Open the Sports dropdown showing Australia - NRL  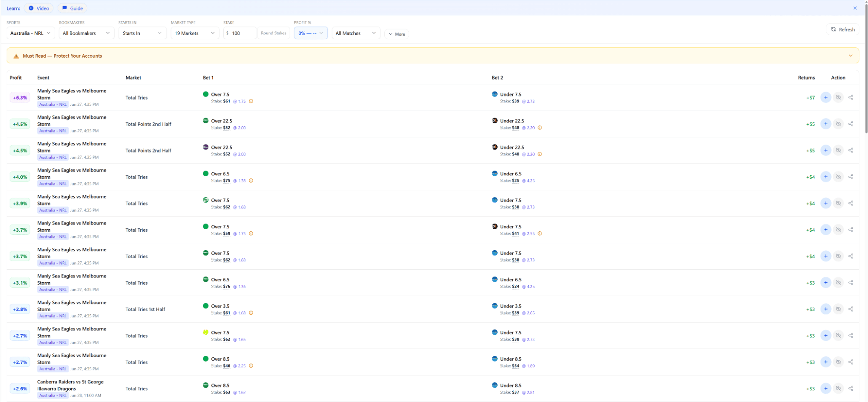click(30, 33)
